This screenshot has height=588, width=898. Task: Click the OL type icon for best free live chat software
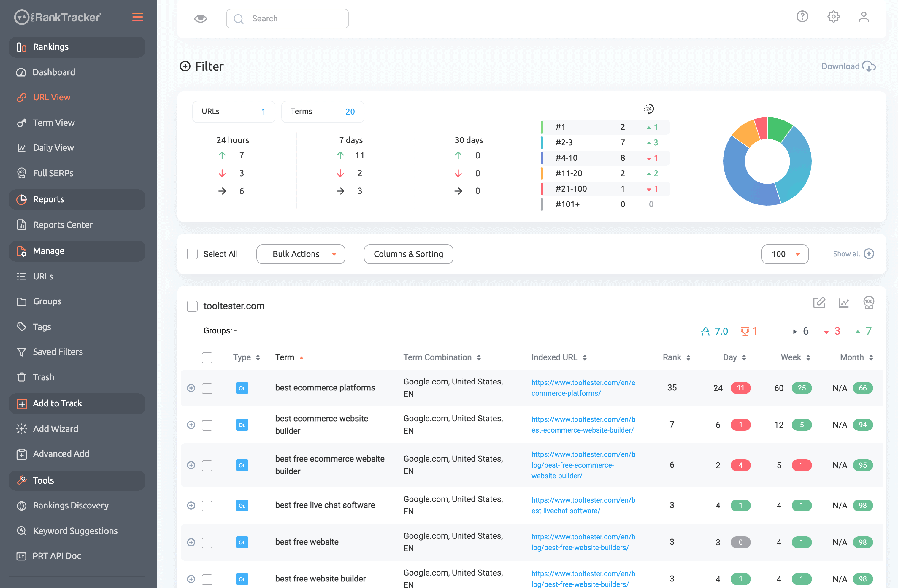(x=242, y=506)
